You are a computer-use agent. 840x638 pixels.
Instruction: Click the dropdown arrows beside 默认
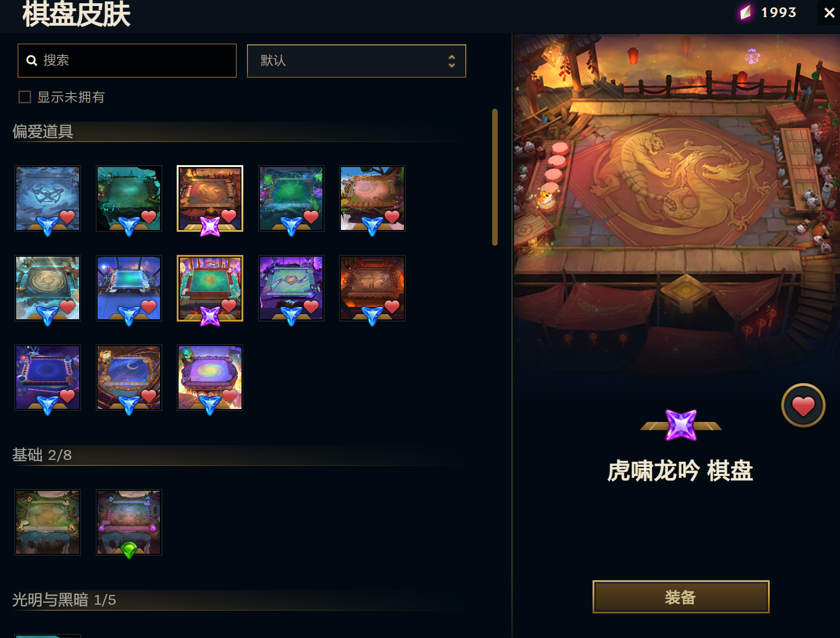click(451, 61)
